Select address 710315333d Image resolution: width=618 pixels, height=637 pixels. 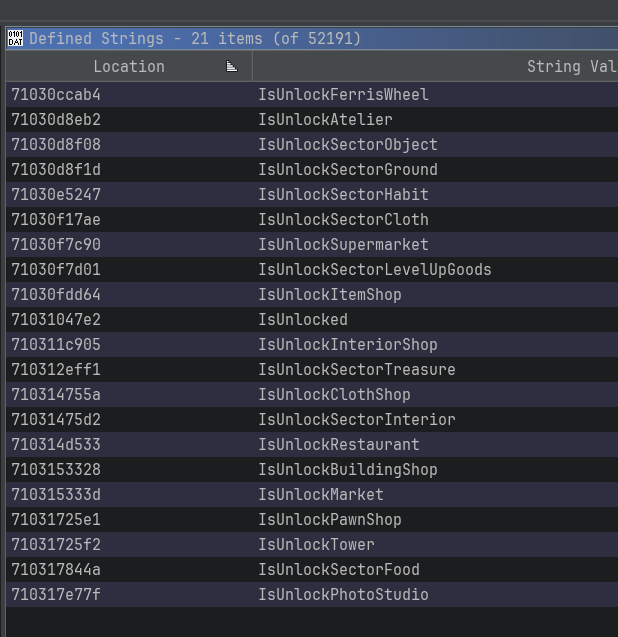tap(56, 495)
